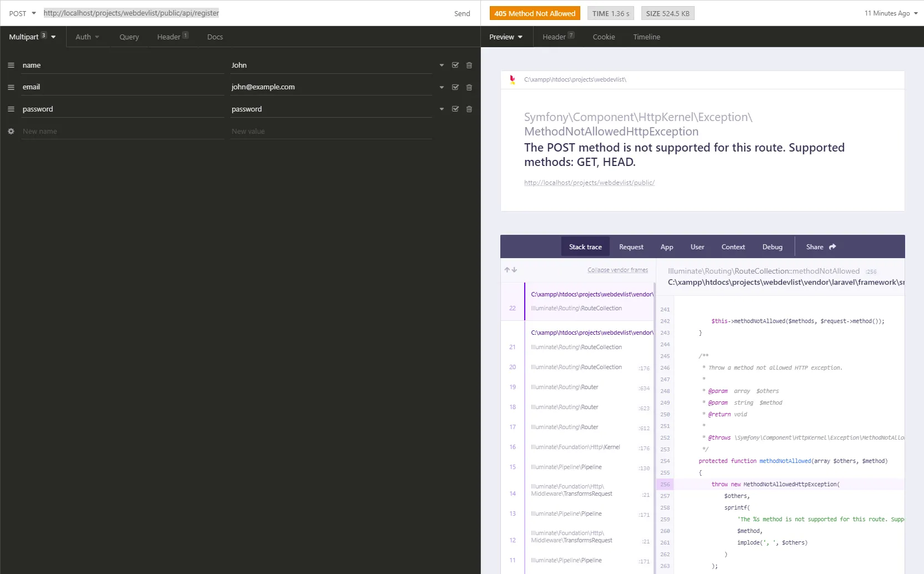The width and height of the screenshot is (924, 574).
Task: Click the New value input field
Action: pos(331,132)
